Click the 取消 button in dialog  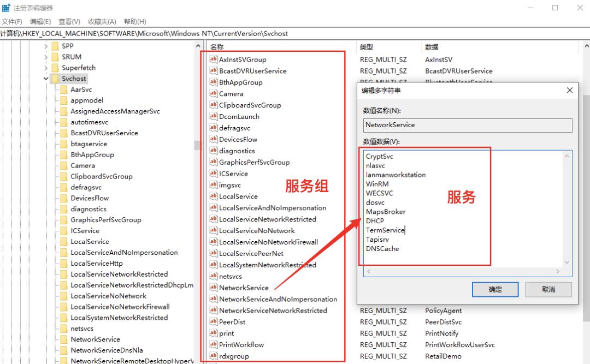[x=548, y=289]
